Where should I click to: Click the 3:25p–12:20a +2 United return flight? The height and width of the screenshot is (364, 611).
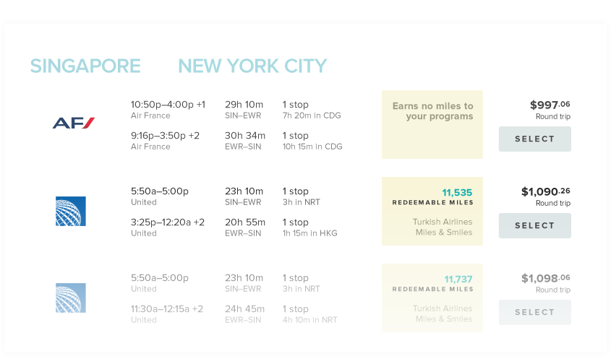pyautogui.click(x=168, y=222)
